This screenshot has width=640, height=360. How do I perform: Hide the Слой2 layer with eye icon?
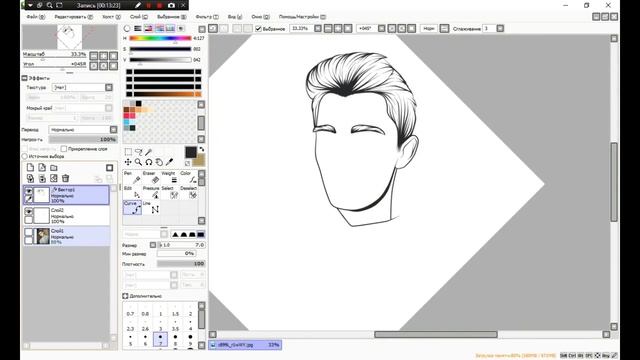(29, 211)
